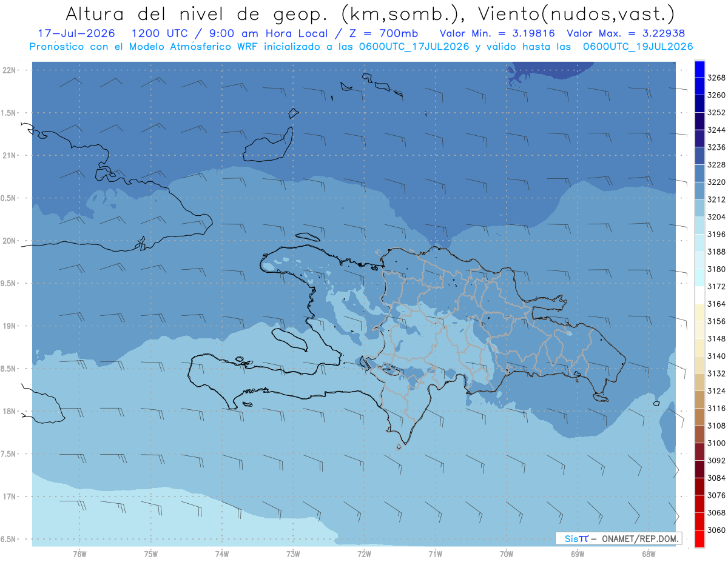The image size is (728, 562).
Task: Click the '3252' color bar value
Action: 716,113
